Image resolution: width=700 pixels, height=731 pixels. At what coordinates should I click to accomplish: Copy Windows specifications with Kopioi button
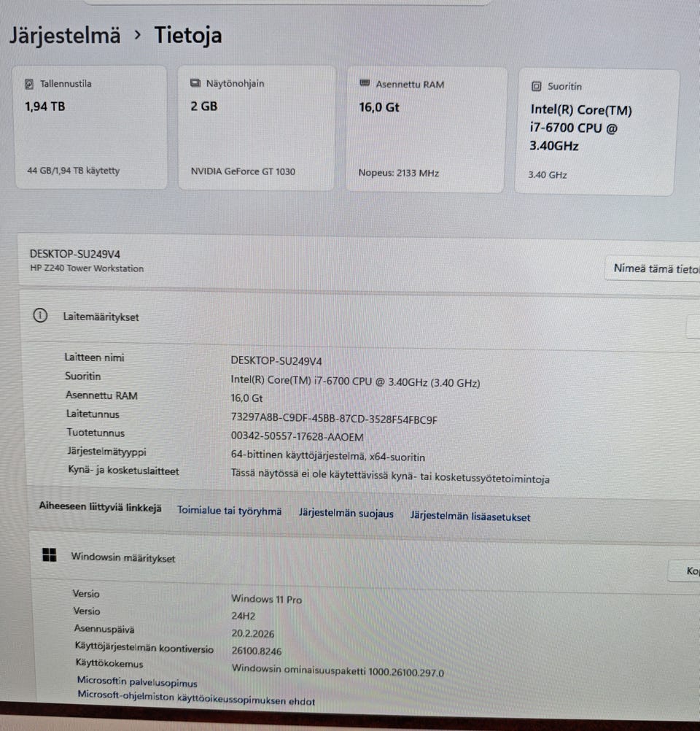click(684, 571)
